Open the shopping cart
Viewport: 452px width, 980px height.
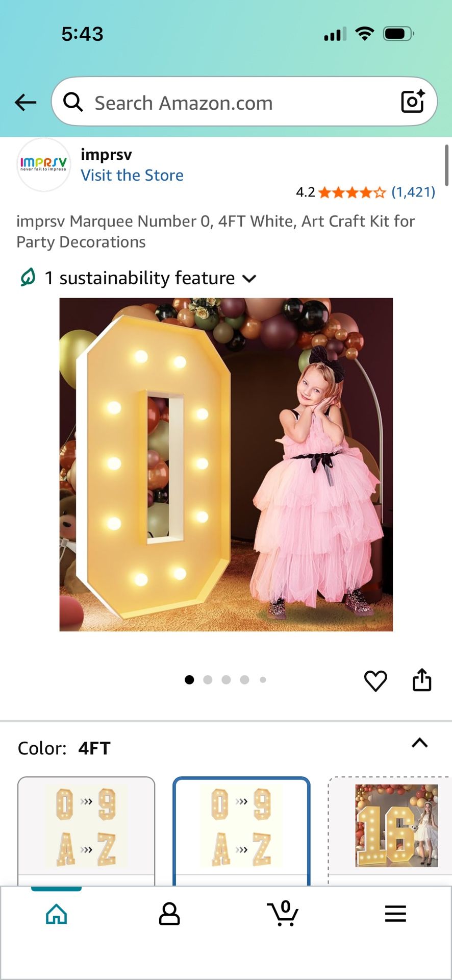[283, 913]
